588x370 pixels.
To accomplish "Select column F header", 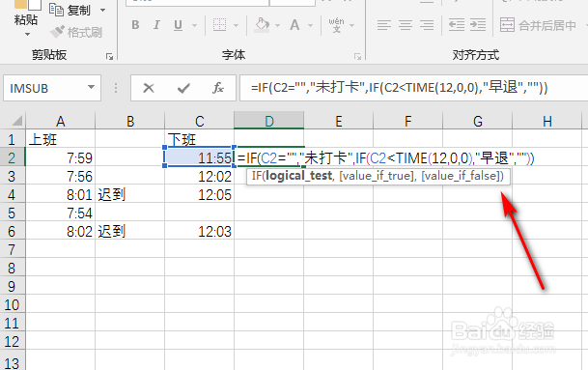I will tap(408, 121).
